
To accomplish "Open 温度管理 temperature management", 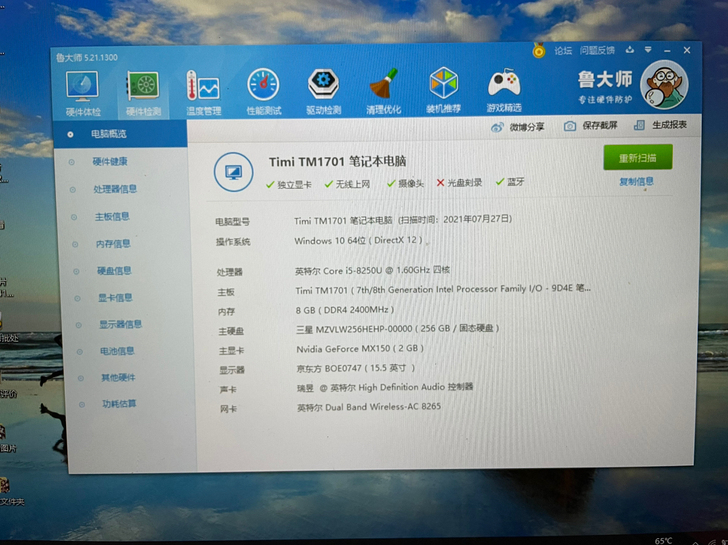I will [x=203, y=92].
